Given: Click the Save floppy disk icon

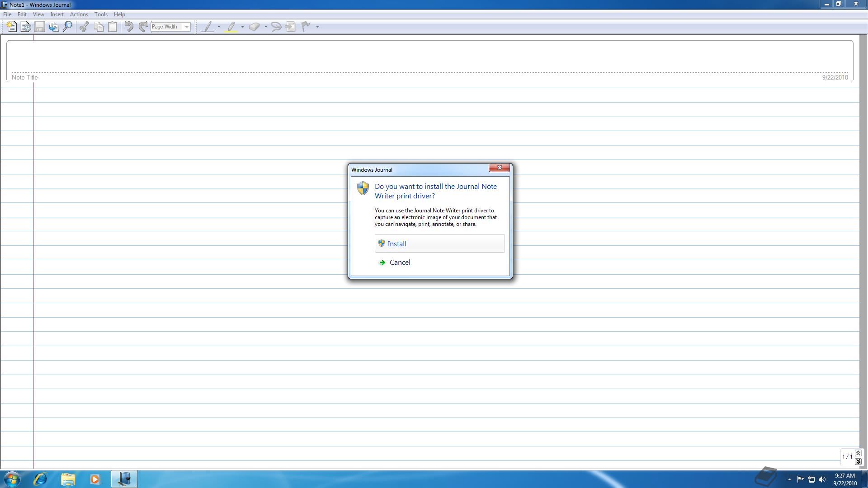Looking at the screenshot, I should [x=40, y=27].
